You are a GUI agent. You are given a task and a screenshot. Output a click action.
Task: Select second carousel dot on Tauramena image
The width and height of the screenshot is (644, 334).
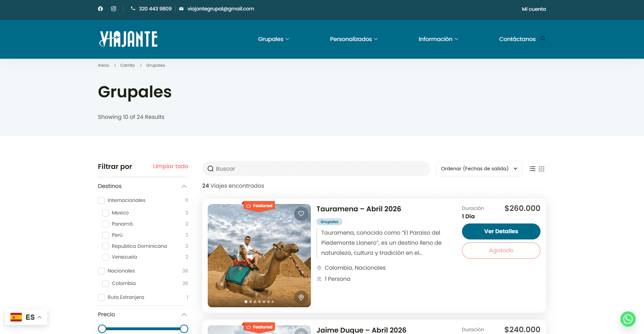[250, 302]
